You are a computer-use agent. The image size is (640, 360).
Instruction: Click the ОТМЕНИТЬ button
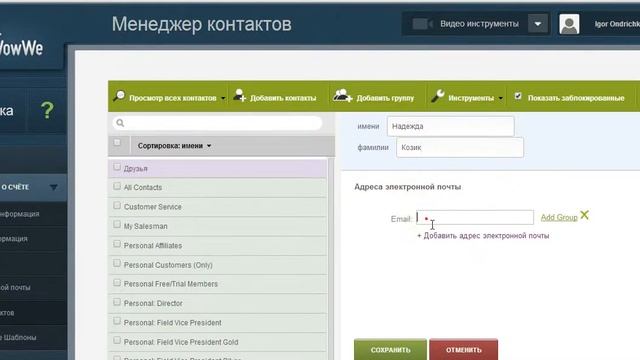coord(464,349)
